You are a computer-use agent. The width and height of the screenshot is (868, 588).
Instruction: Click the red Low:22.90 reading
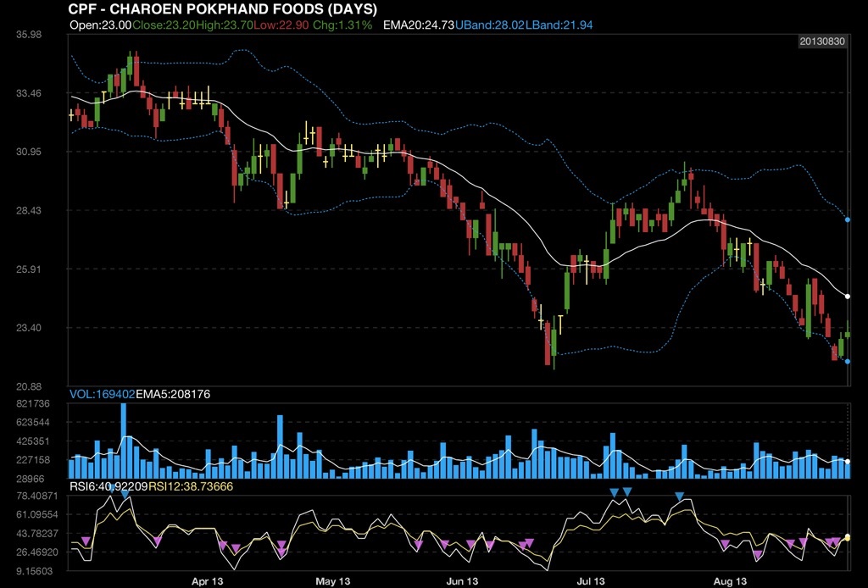pos(281,25)
